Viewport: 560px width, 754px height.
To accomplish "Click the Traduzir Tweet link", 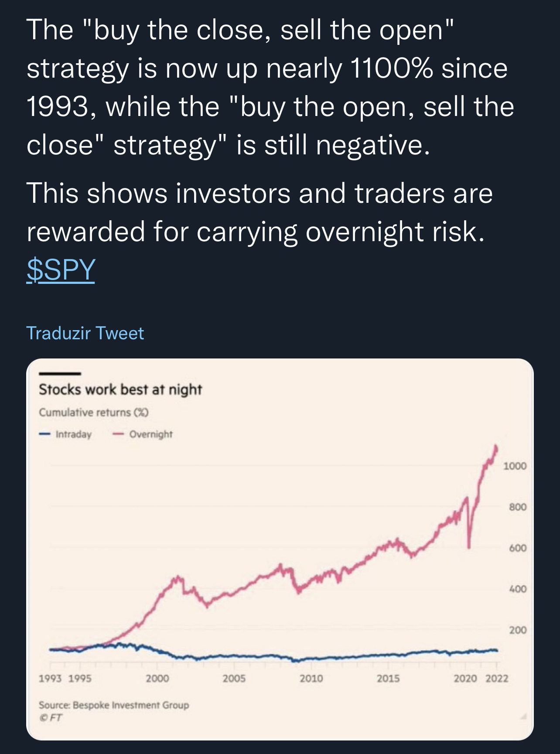I will tap(85, 333).
